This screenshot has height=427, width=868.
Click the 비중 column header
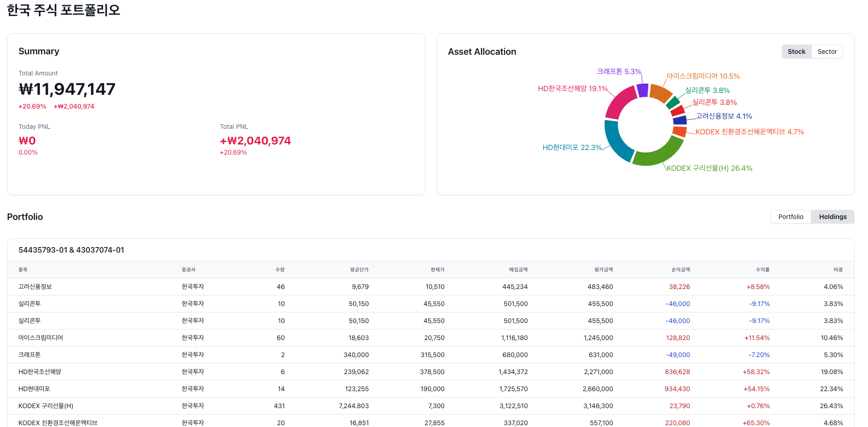(x=838, y=270)
